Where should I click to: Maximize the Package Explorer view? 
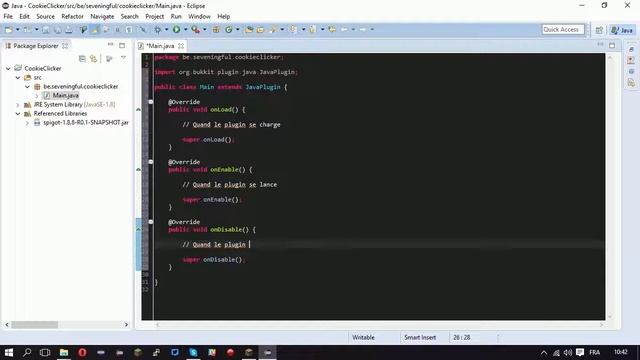[122, 45]
